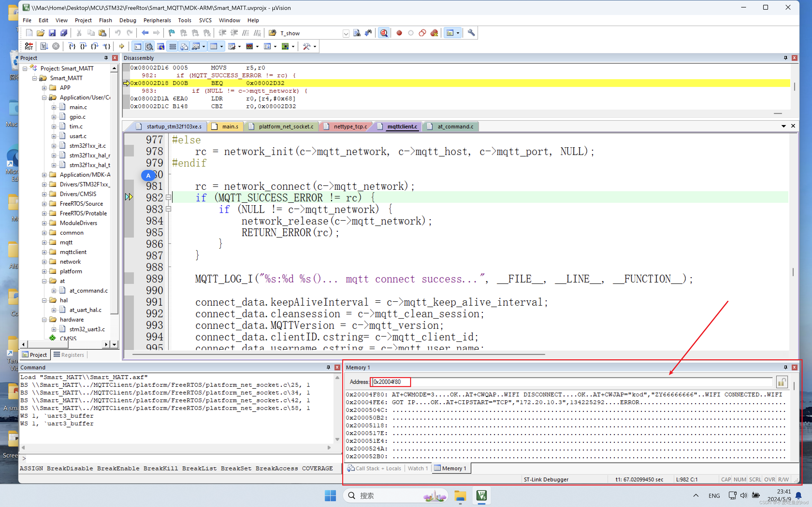Toggle the Command Window toolbar icon
Screen dimensions: 812x507
[x=138, y=46]
